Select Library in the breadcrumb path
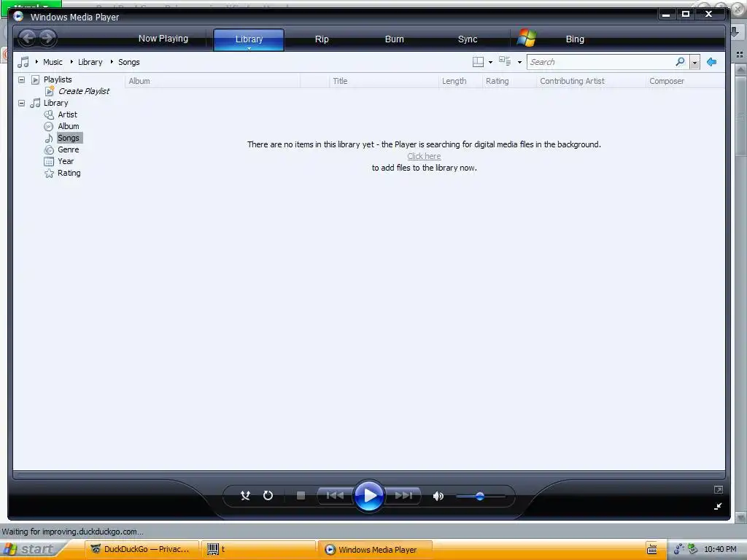747x560 pixels. [x=90, y=62]
